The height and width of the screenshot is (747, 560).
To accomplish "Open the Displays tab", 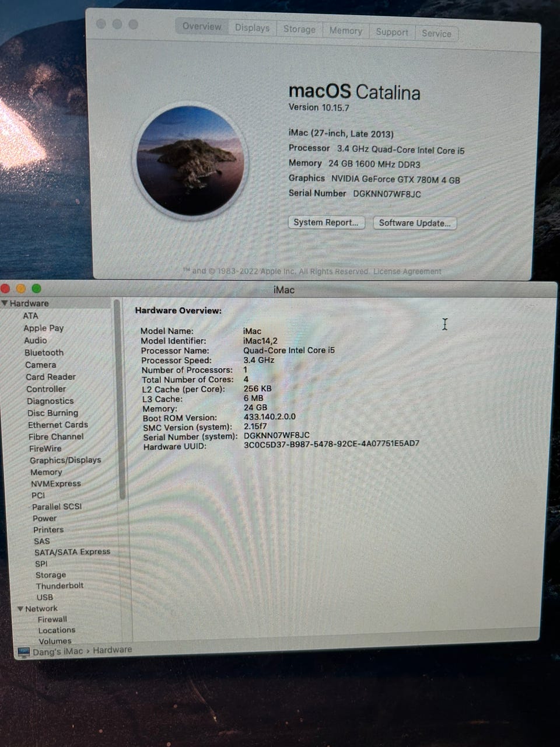I will 252,28.
